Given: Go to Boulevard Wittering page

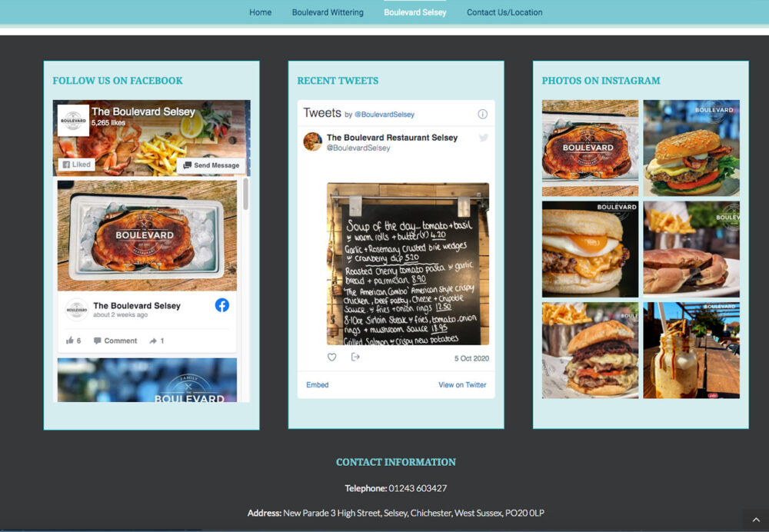Looking at the screenshot, I should click(328, 12).
